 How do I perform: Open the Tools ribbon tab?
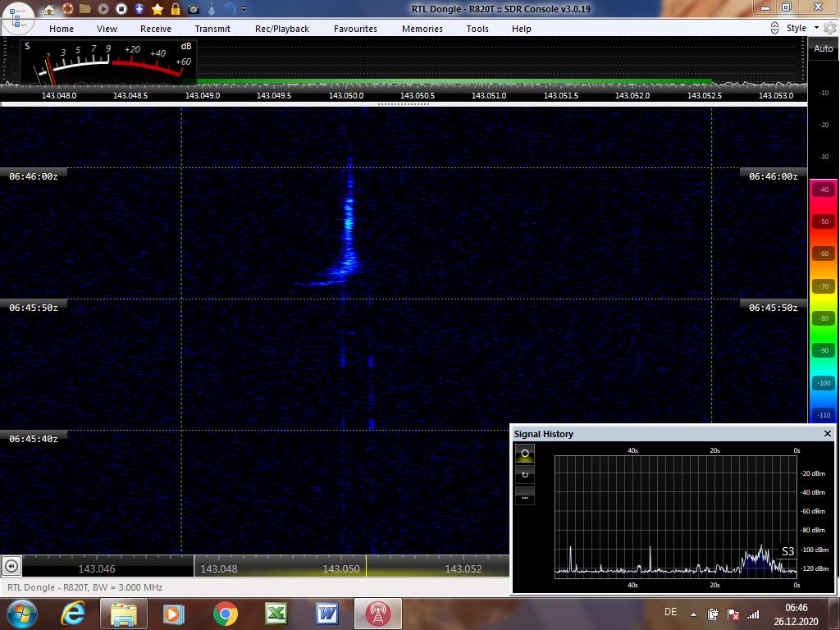(x=477, y=29)
